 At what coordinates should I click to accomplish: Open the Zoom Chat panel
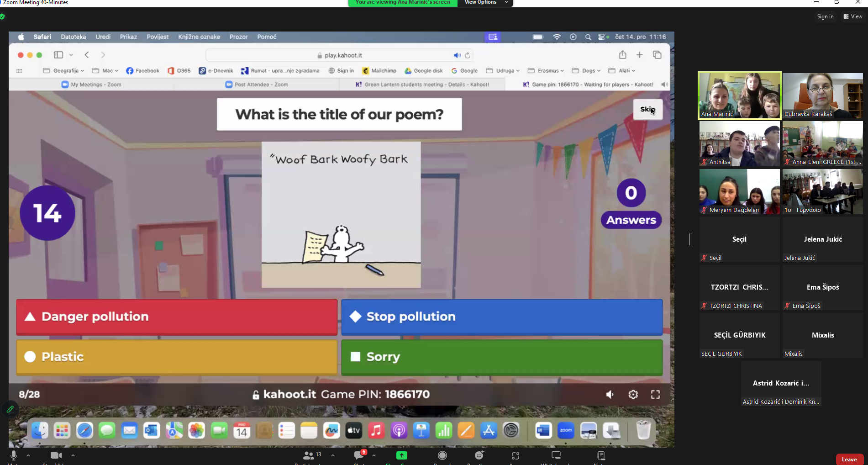point(359,455)
